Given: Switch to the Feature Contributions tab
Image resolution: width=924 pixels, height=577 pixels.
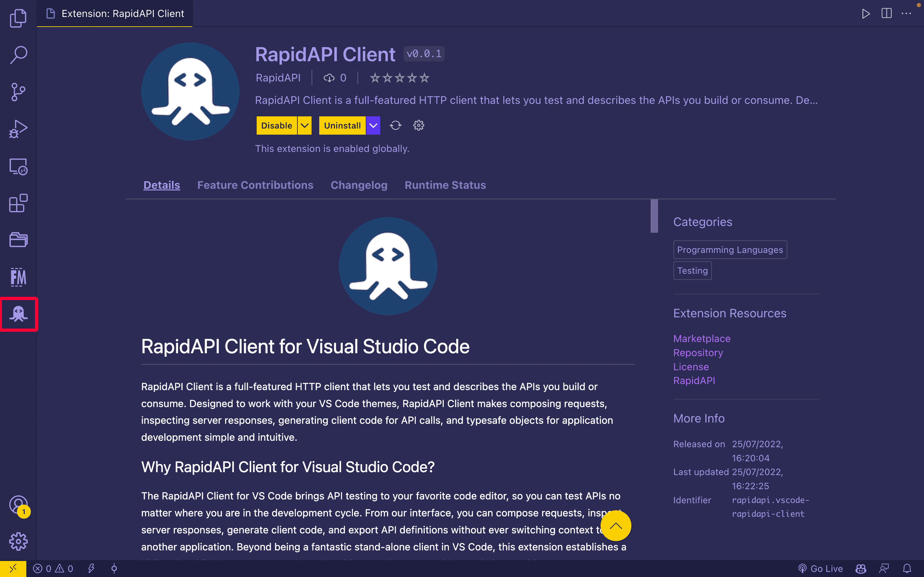Looking at the screenshot, I should coord(255,185).
